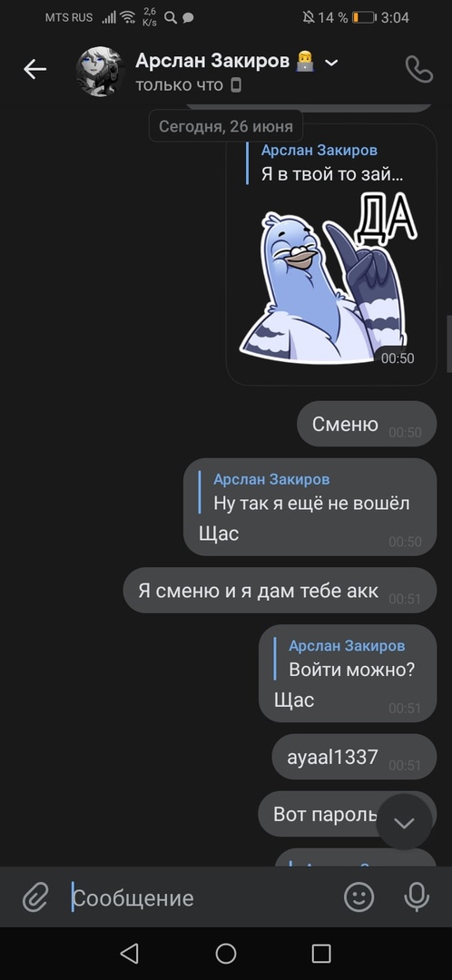Tap the 'Сегодня, 26 июня' date label
The height and width of the screenshot is (980, 452).
point(226,126)
